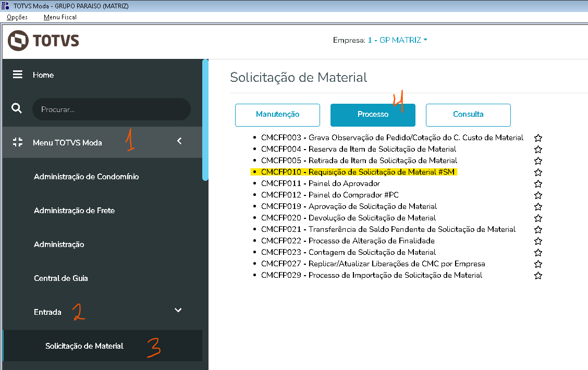Image resolution: width=588 pixels, height=370 pixels.
Task: Star CMCFP011 Painel do Aprovador as favorite
Action: click(x=538, y=183)
